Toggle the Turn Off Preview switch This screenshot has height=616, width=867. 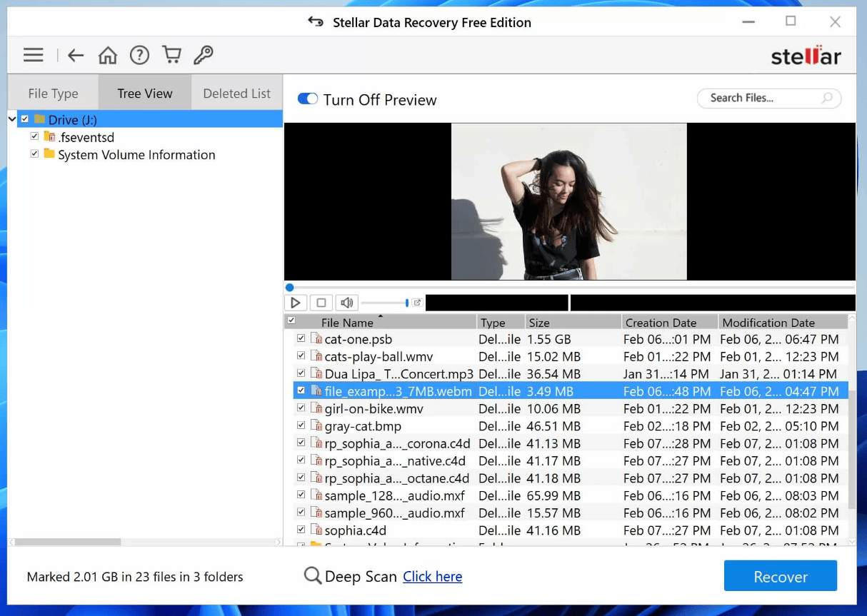(308, 99)
